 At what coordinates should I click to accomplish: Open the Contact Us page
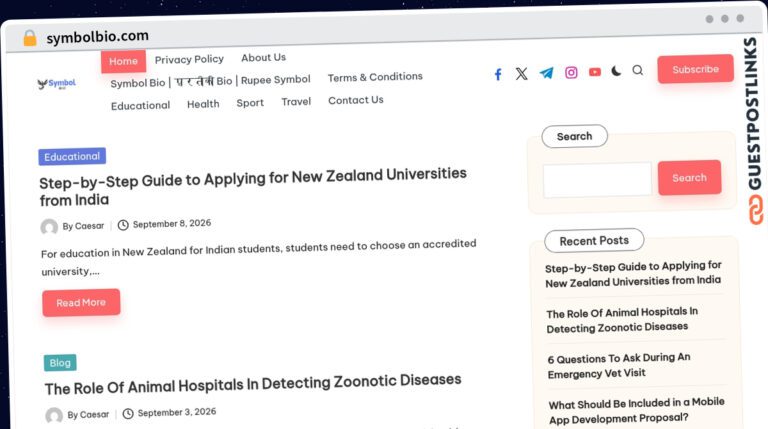[356, 100]
